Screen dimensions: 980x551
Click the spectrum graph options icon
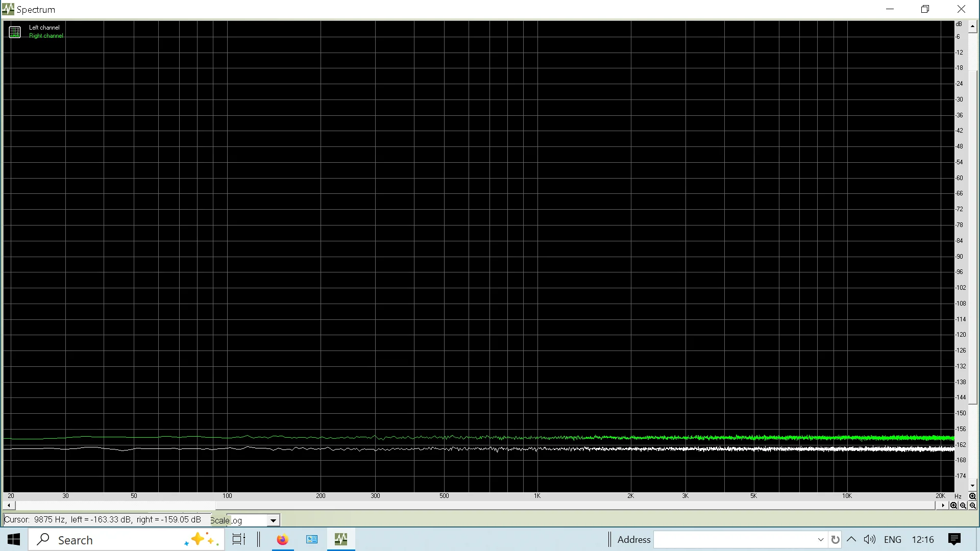[x=15, y=32]
